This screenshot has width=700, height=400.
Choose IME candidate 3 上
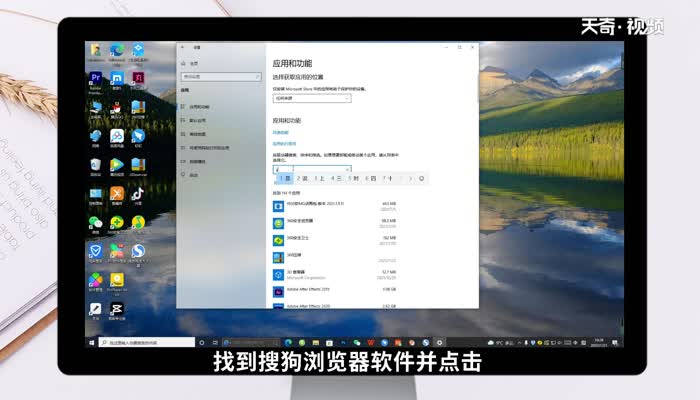pyautogui.click(x=319, y=179)
